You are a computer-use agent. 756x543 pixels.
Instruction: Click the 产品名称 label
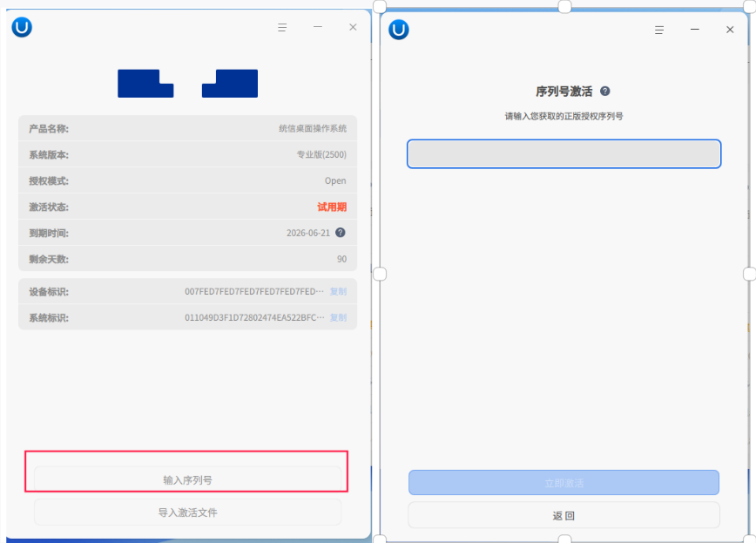click(x=49, y=129)
